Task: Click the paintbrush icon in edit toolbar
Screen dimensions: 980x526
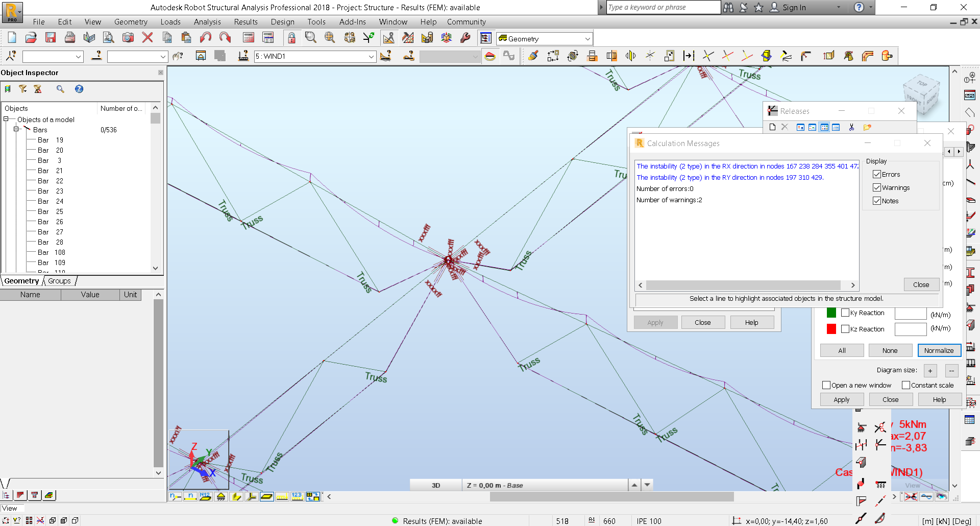Action: [x=533, y=56]
